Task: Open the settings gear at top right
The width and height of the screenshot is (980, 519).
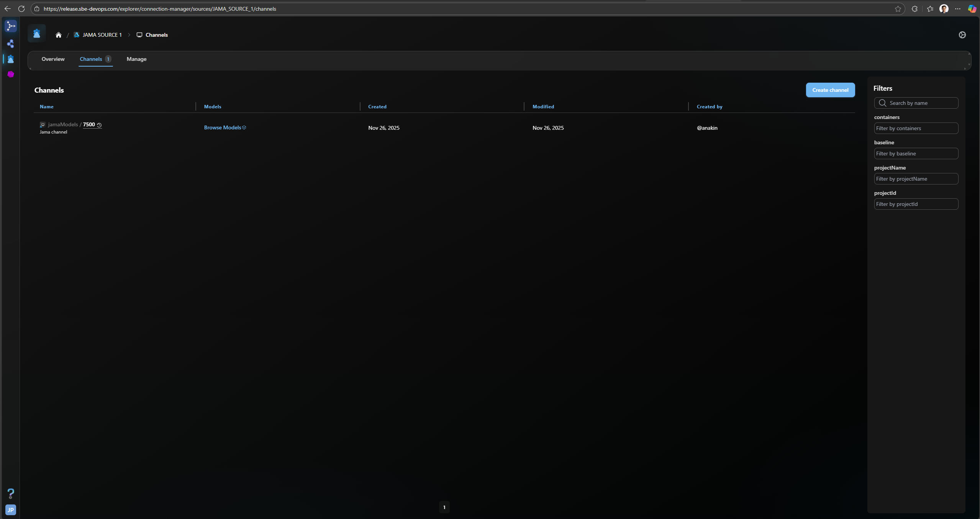Action: coord(962,35)
